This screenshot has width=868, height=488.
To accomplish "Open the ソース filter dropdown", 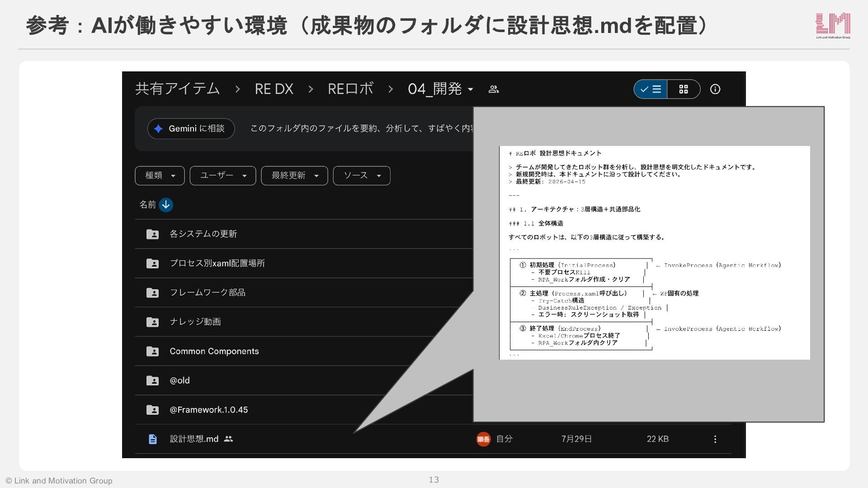I will click(362, 176).
